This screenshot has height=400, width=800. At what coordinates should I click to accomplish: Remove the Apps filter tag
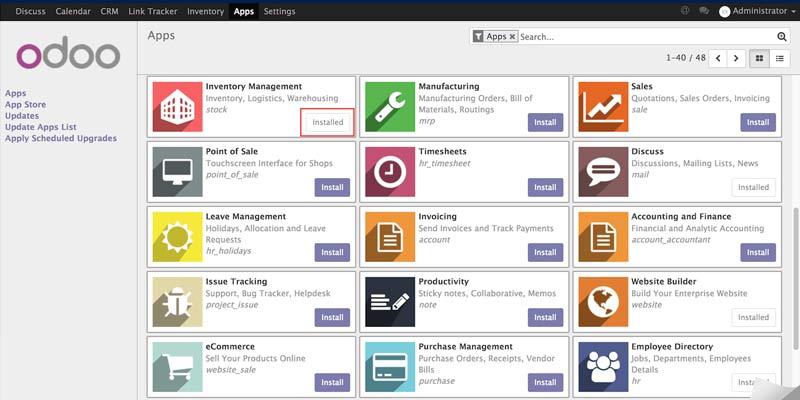512,37
